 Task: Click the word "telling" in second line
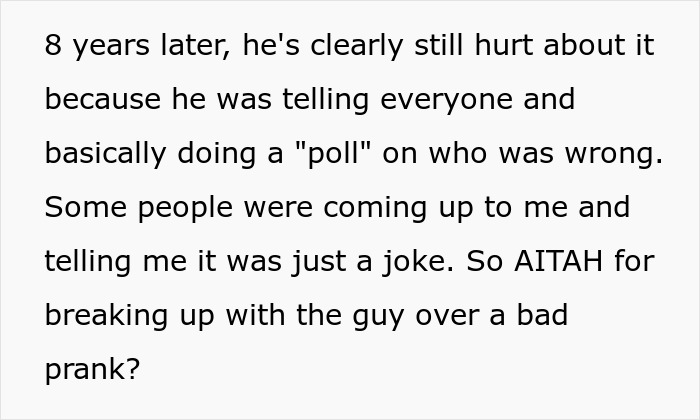click(326, 99)
